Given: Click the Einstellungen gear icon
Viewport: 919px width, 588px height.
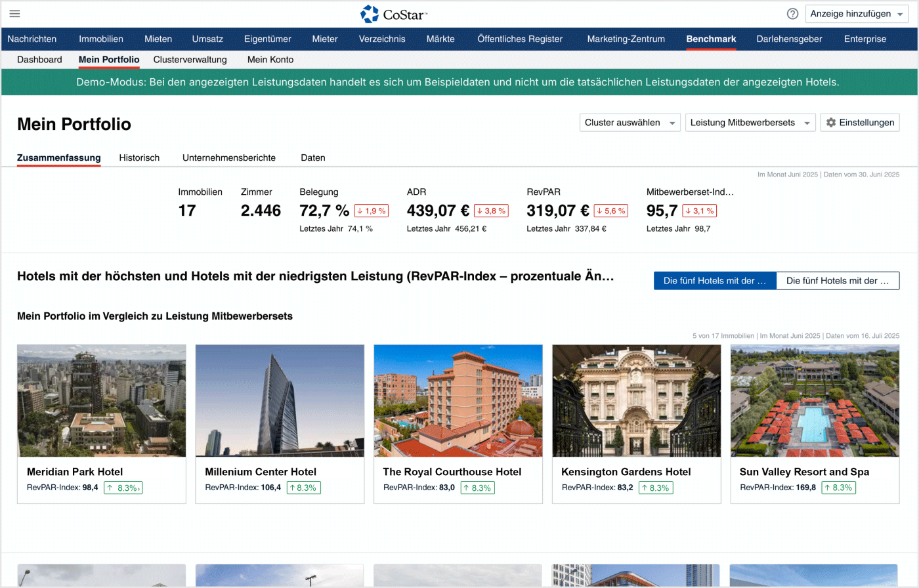Looking at the screenshot, I should point(831,123).
